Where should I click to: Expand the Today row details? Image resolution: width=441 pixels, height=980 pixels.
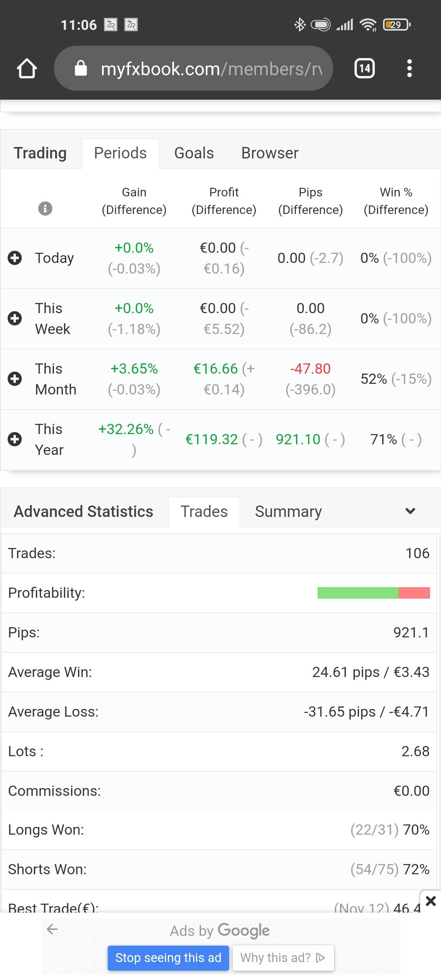(x=15, y=258)
